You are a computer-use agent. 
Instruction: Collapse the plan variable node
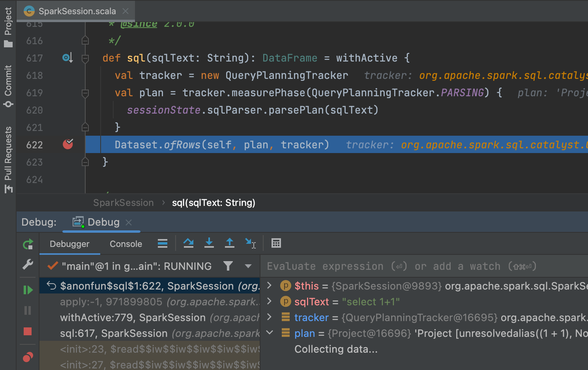269,333
